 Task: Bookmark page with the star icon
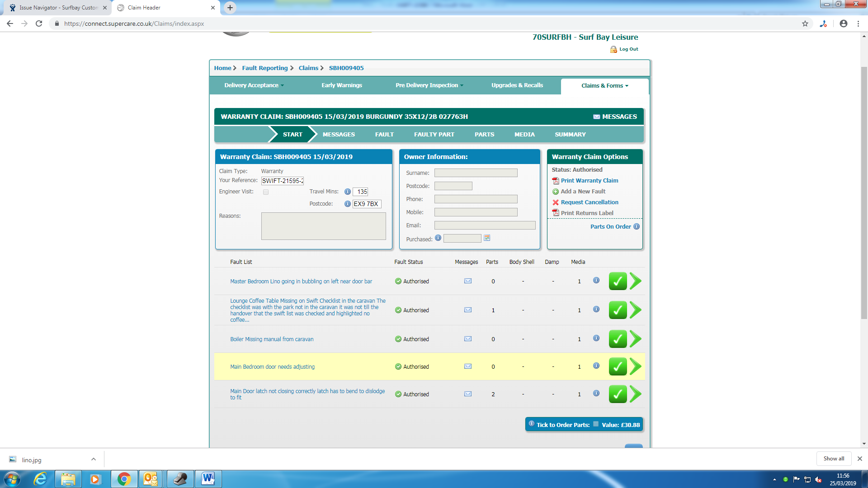(x=805, y=23)
